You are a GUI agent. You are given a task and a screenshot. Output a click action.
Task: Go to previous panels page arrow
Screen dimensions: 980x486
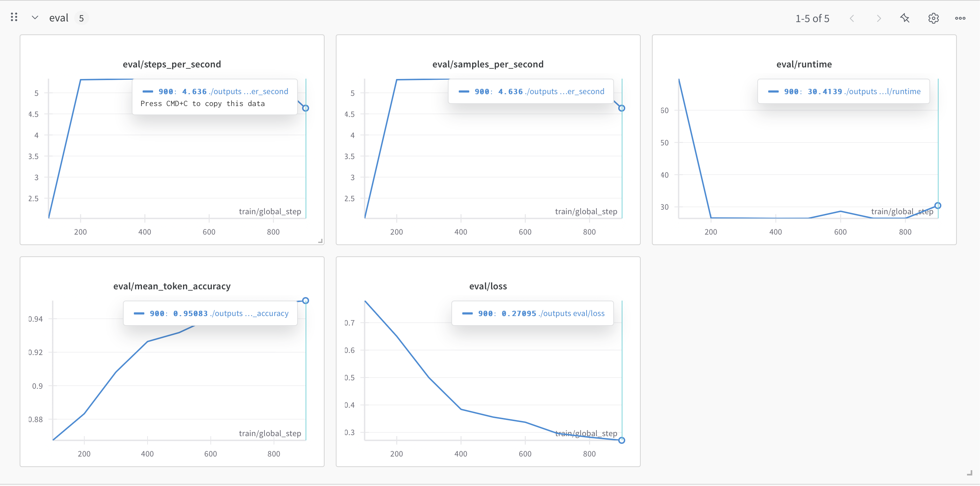852,18
